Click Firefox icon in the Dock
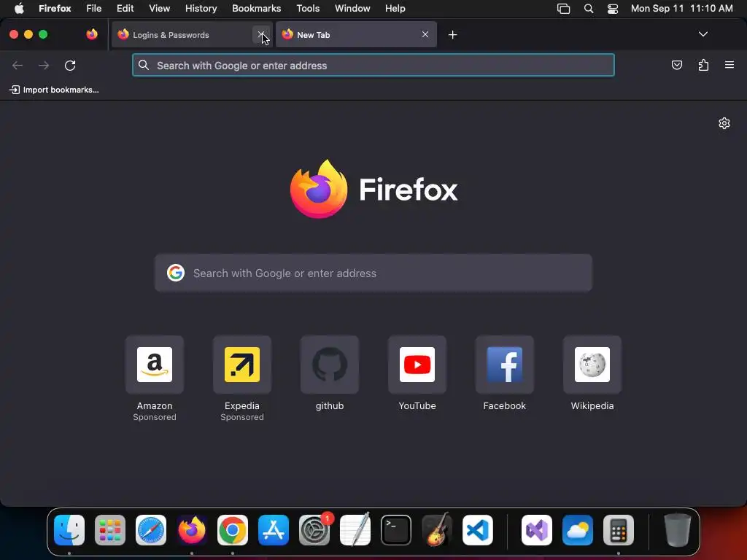 (x=192, y=530)
